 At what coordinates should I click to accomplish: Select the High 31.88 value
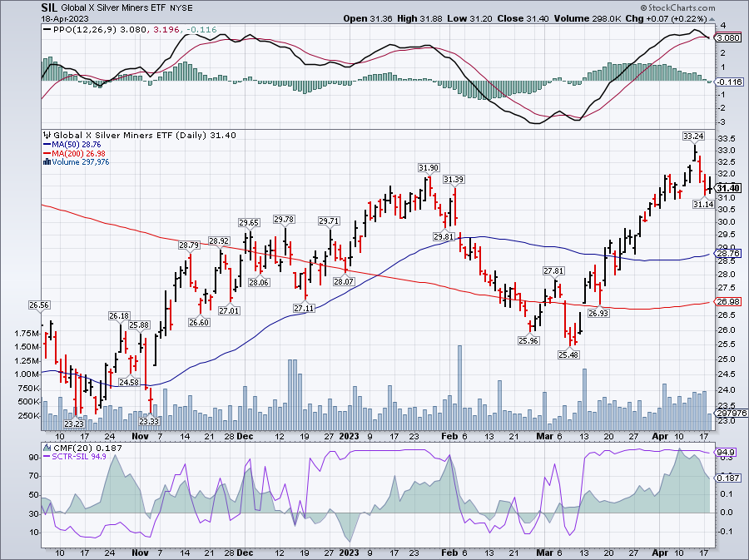pos(420,18)
